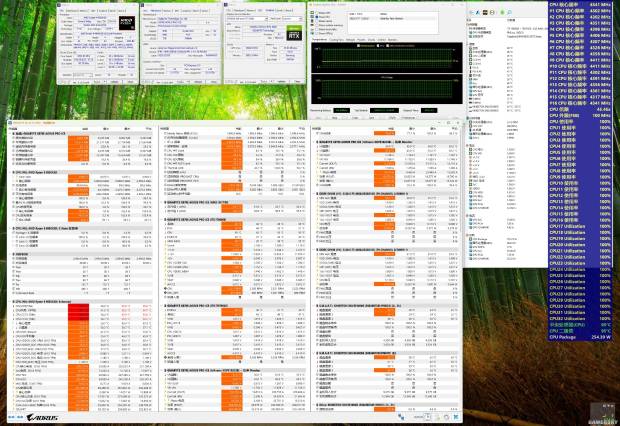Click AORUS logo in HWiNFO bottom bar
This screenshot has width=620, height=426.
(x=42, y=417)
